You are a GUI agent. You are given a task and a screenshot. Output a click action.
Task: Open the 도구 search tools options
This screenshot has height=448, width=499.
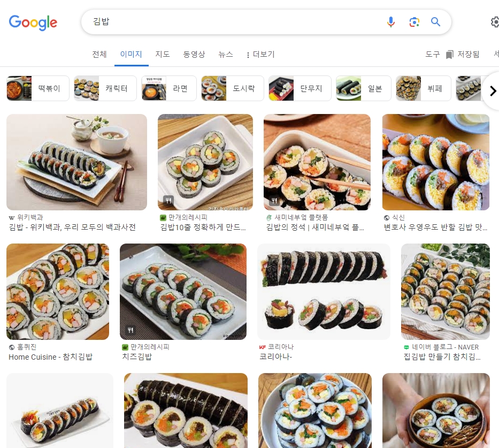[x=432, y=54]
